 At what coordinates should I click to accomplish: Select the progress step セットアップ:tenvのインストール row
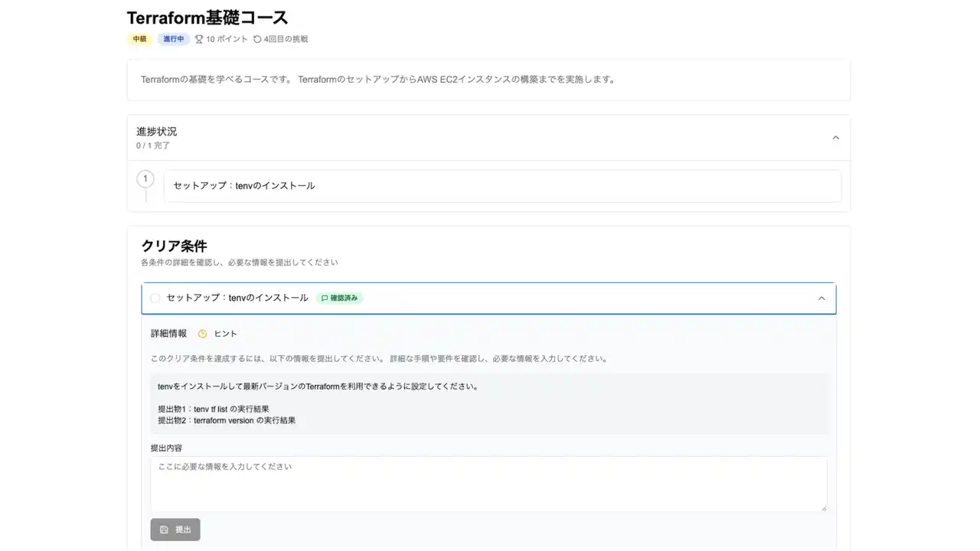pyautogui.click(x=502, y=186)
